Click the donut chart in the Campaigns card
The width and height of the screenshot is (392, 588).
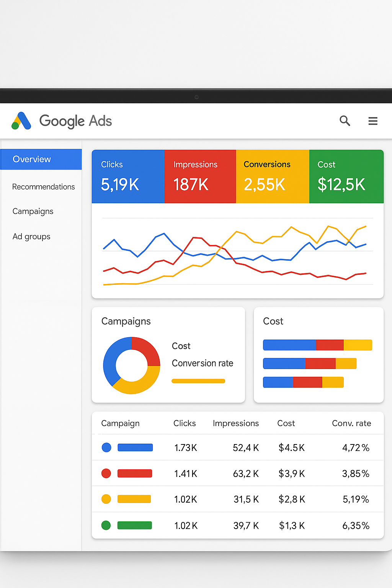tap(132, 365)
